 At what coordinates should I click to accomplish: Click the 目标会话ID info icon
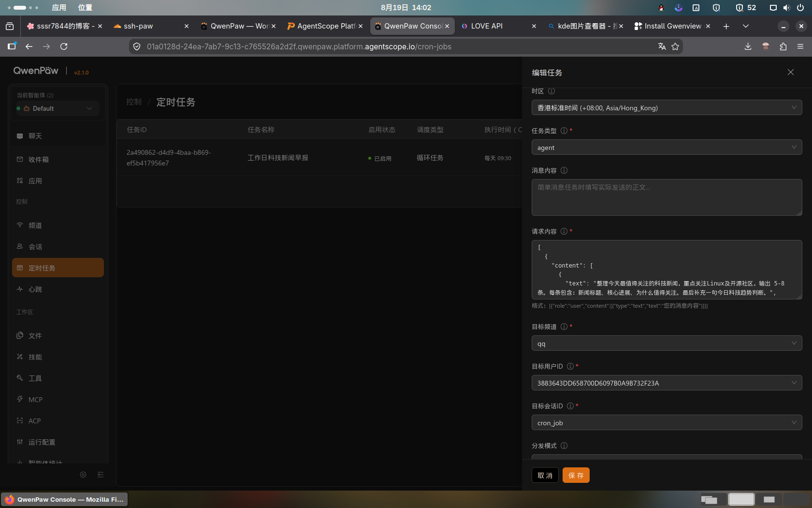pos(570,406)
